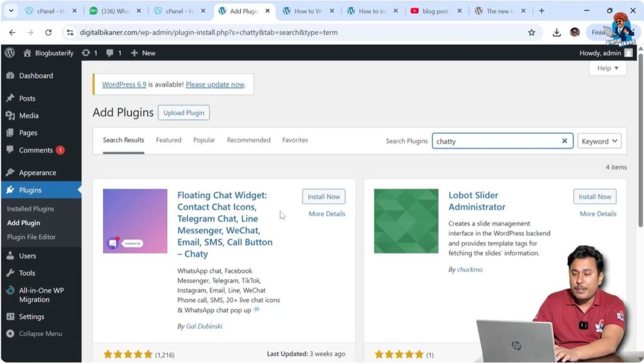Click the red Comments count badge
This screenshot has width=644, height=363.
(x=60, y=150)
